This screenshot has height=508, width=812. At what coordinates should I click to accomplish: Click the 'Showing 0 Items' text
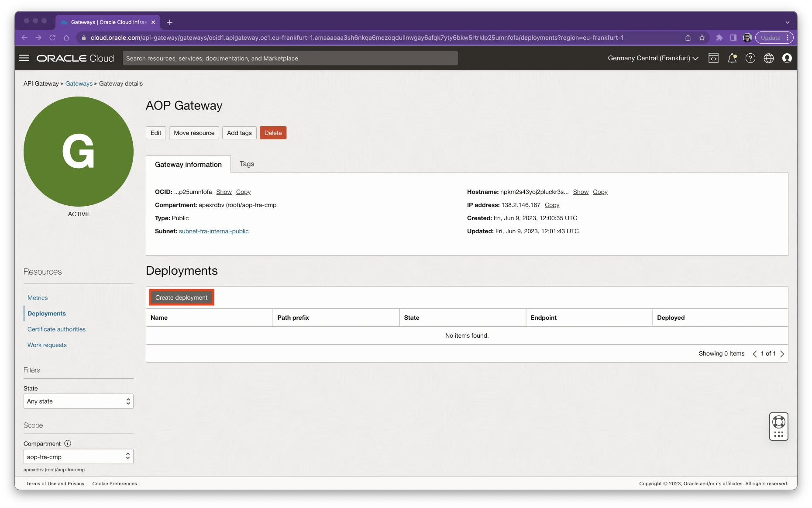click(x=722, y=354)
